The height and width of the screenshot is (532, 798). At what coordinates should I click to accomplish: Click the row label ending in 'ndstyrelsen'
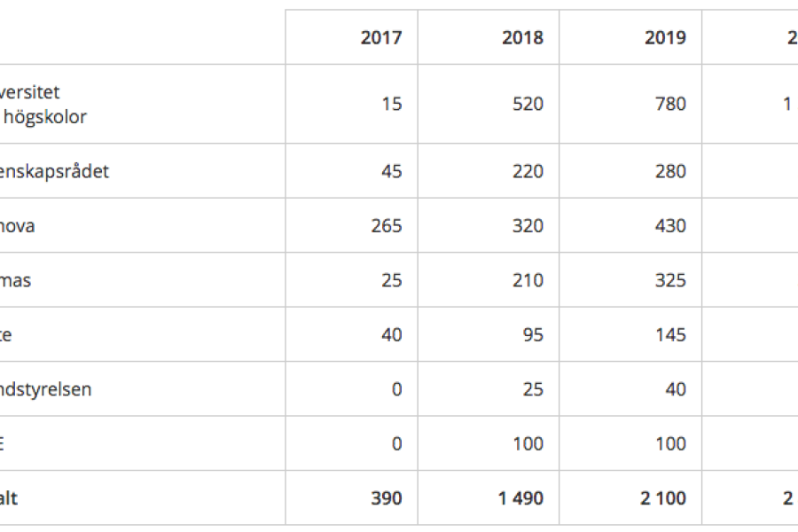[x=46, y=389]
